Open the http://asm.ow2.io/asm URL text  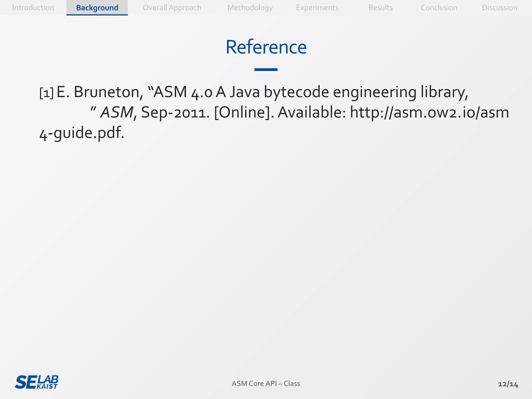[429, 112]
